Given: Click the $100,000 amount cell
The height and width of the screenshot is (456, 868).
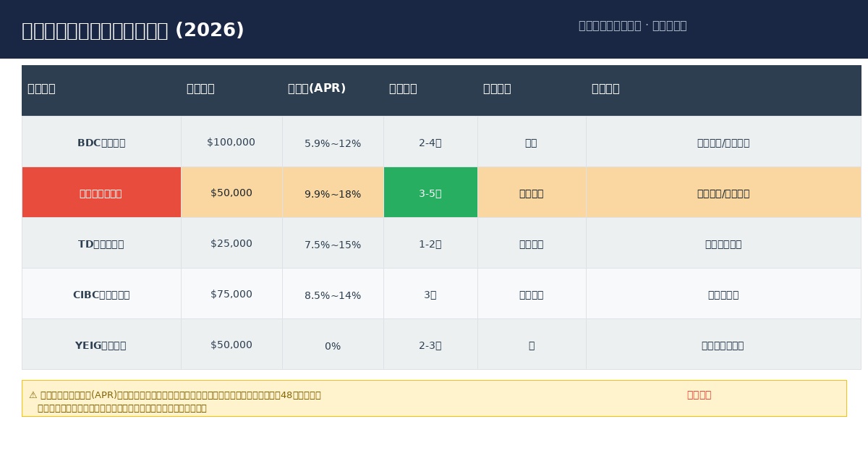Looking at the screenshot, I should tap(231, 143).
